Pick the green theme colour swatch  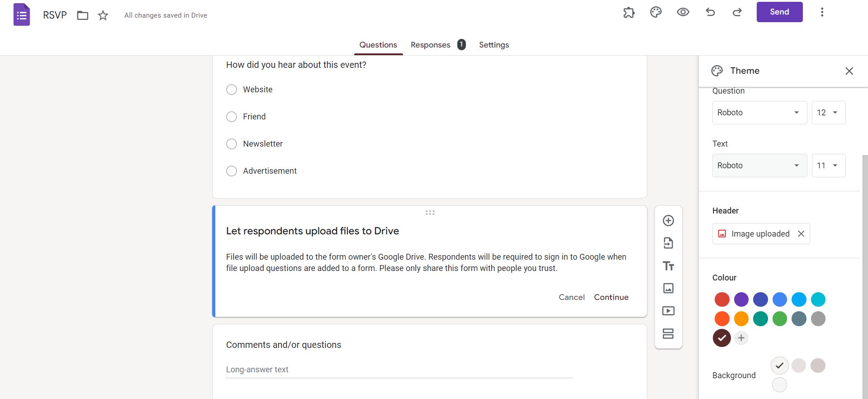[779, 319]
